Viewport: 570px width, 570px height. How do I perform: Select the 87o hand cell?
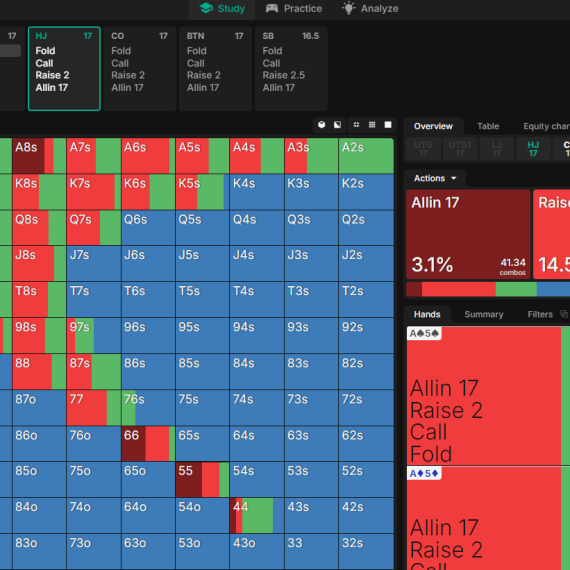pos(39,408)
